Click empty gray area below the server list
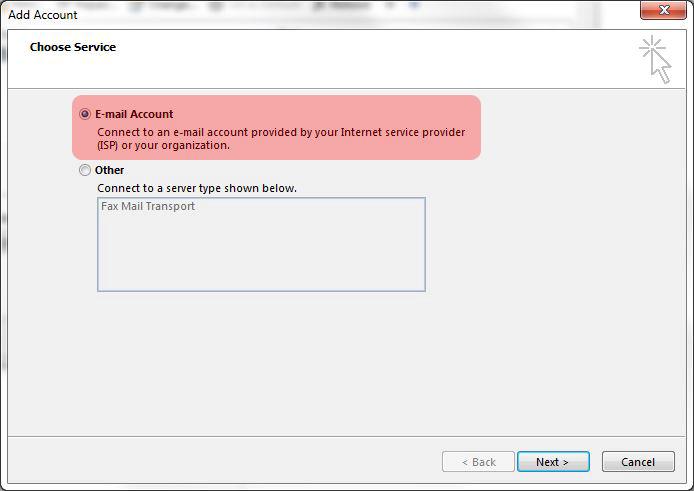Screen dimensions: 694x491 [x=345, y=363]
